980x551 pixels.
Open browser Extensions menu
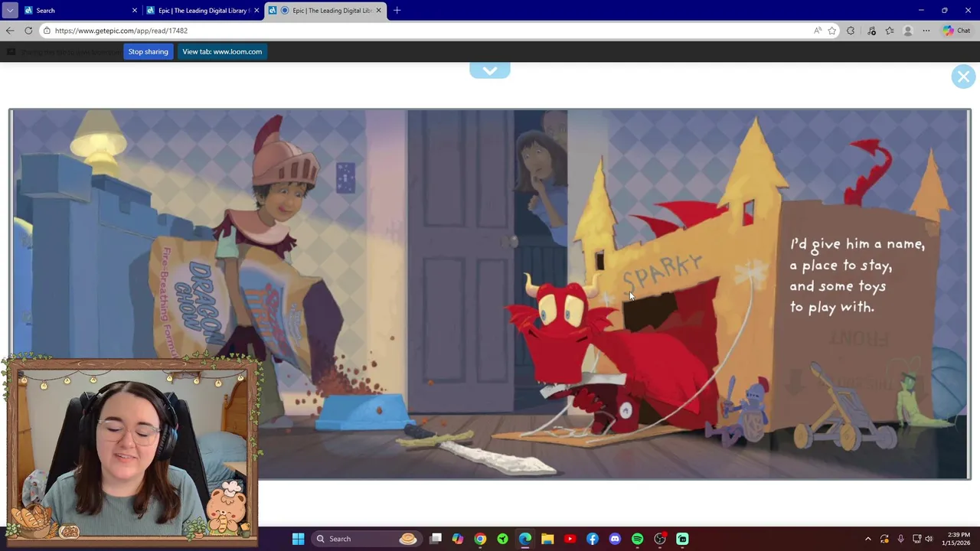click(x=851, y=31)
